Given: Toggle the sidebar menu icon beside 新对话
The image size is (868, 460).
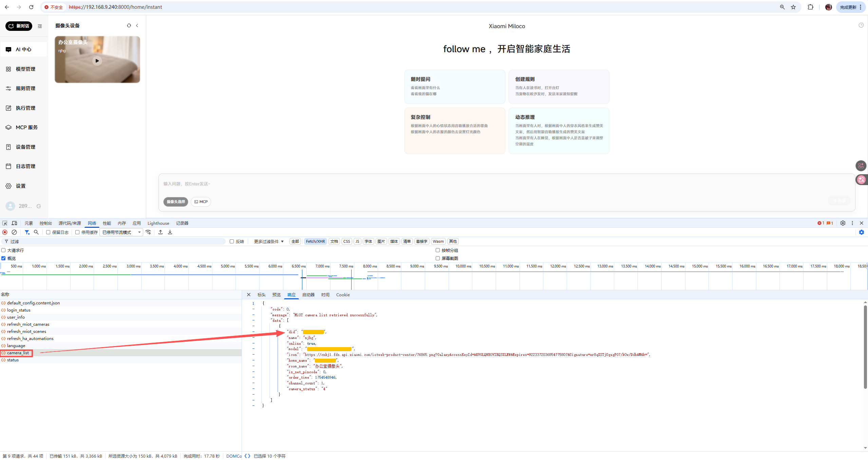Looking at the screenshot, I should (x=40, y=26).
